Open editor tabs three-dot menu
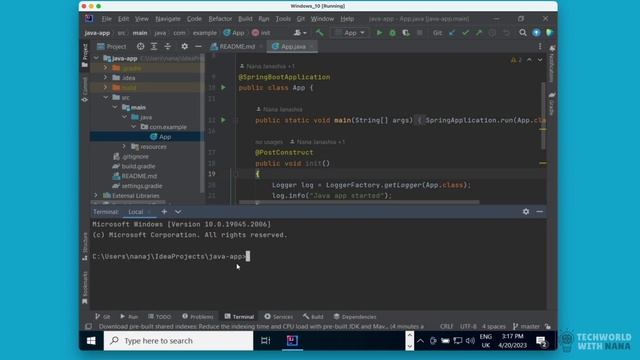Image resolution: width=640 pixels, height=360 pixels. coord(540,47)
